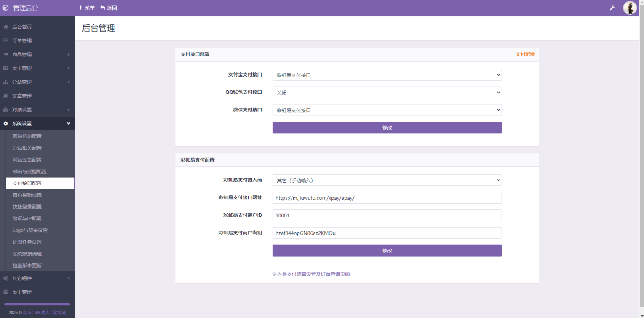Click the cube logo icon beside 管理后台
Image resolution: width=644 pixels, height=318 pixels.
(x=5, y=8)
